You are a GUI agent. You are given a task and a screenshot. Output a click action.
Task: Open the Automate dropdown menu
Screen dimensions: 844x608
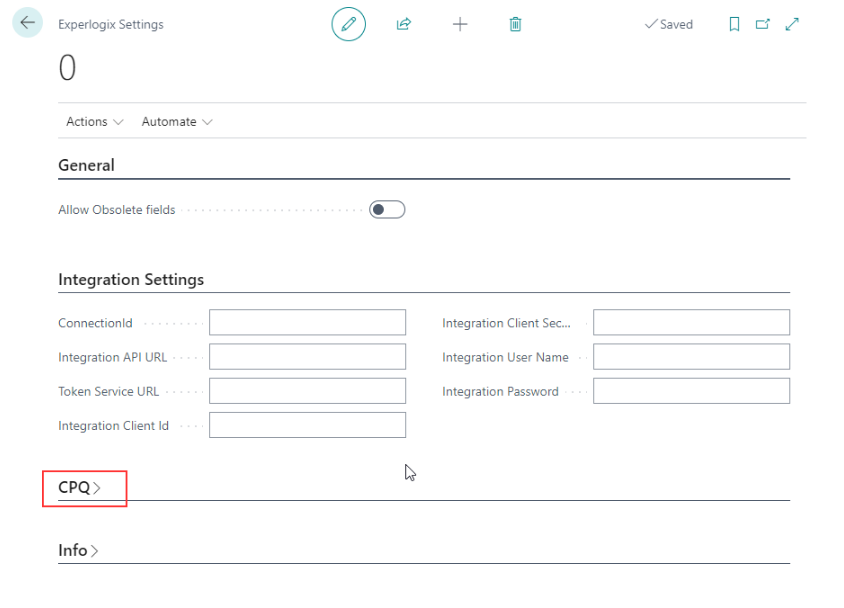177,122
